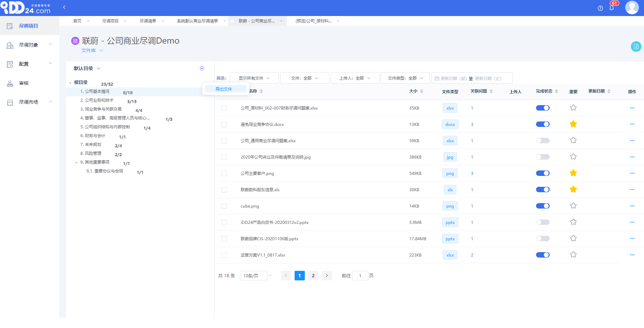This screenshot has width=644, height=328.
Task: Open related questions count for 运营方案V1.1_0817.xlsx
Action: pyautogui.click(x=472, y=255)
